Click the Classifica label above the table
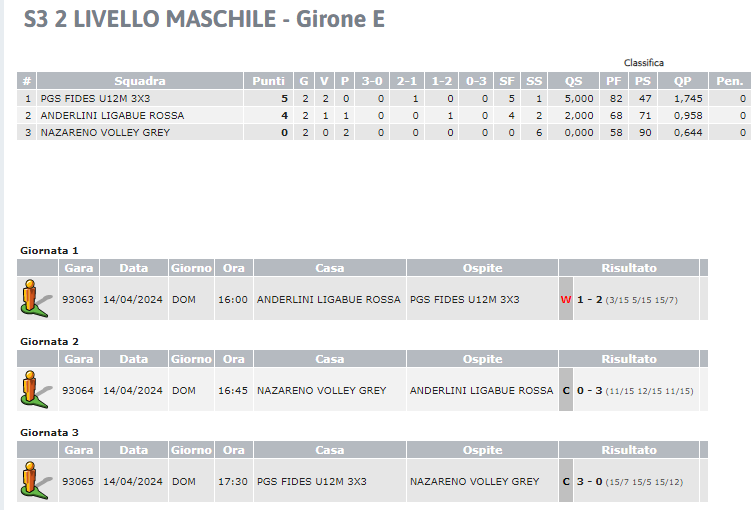The height and width of the screenshot is (510, 752). coord(644,63)
